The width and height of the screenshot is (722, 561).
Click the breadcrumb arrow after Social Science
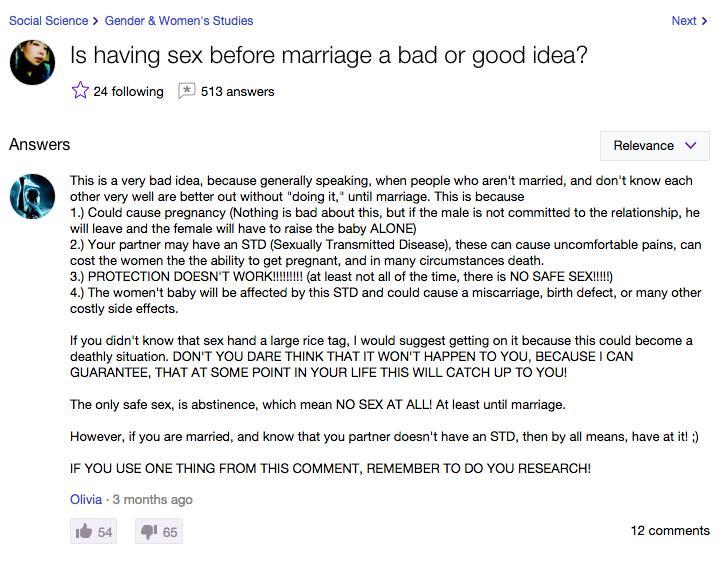tap(95, 21)
